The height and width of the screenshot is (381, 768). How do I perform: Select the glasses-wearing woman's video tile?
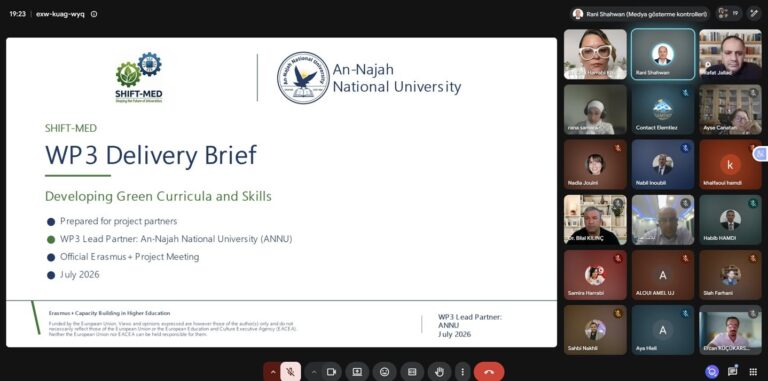tap(595, 54)
